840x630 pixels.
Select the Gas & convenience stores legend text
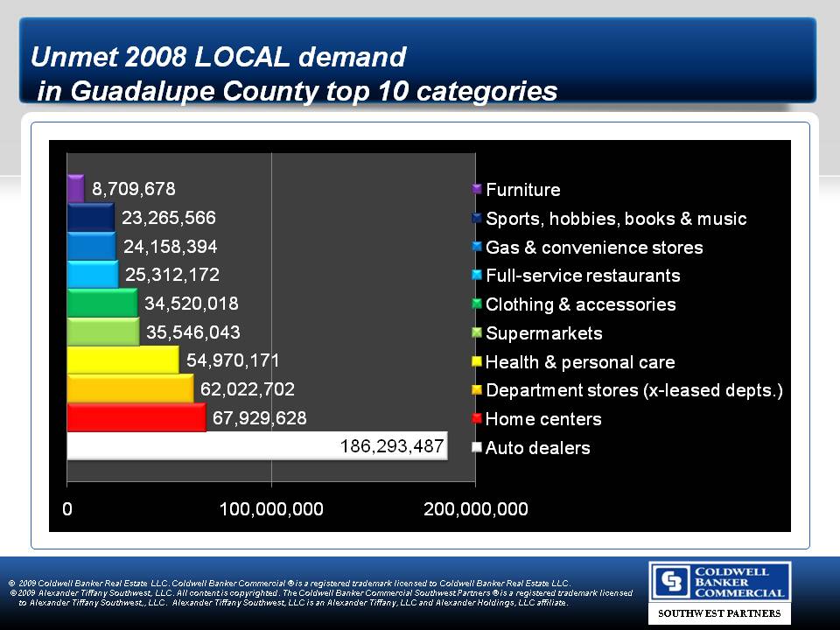(594, 248)
